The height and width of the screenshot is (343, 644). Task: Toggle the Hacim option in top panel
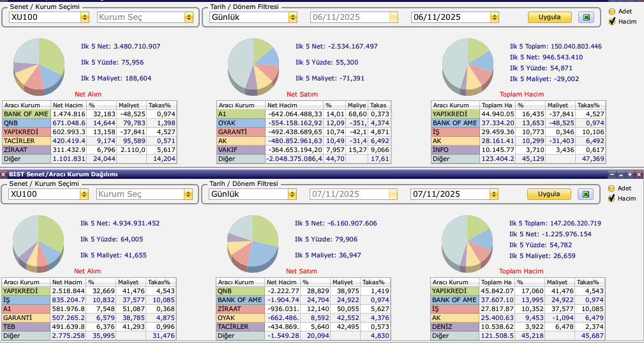[x=612, y=21]
